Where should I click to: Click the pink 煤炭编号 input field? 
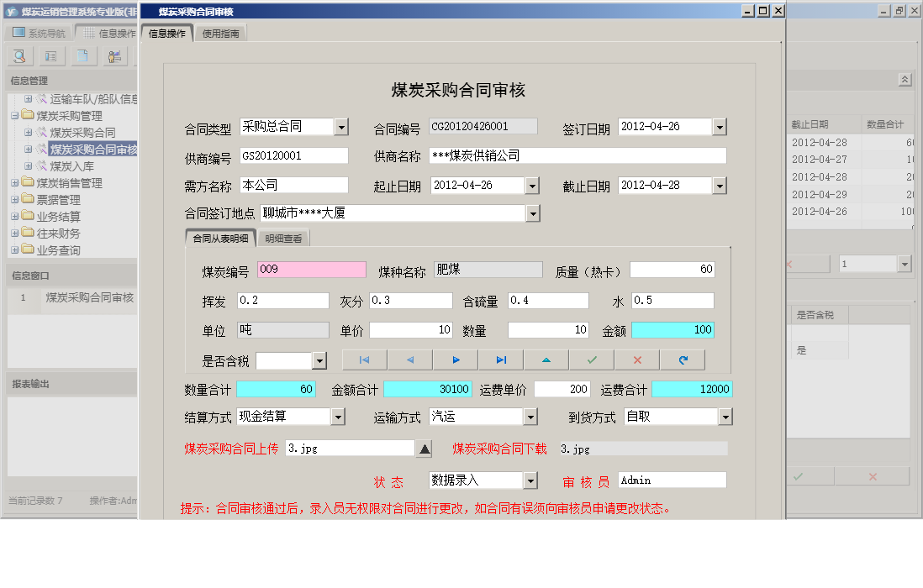point(311,269)
